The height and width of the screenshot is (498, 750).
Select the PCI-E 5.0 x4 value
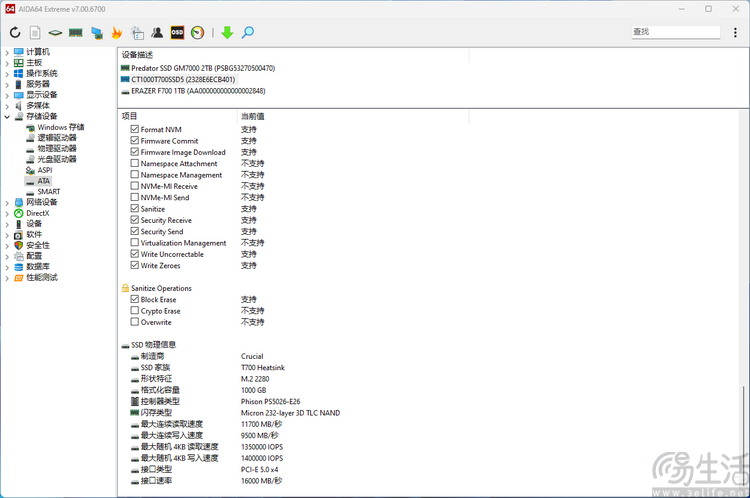coord(259,469)
